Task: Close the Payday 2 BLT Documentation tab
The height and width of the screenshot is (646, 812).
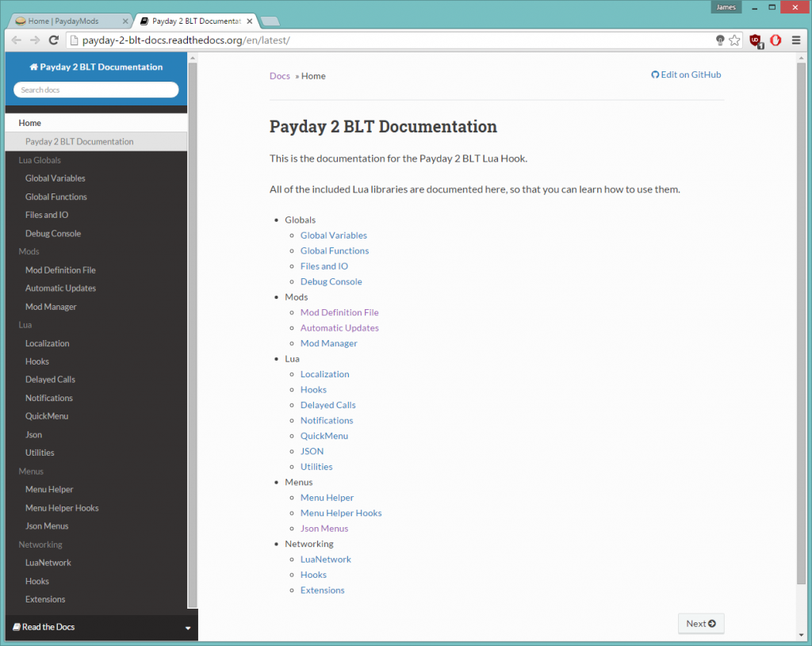Action: (250, 21)
